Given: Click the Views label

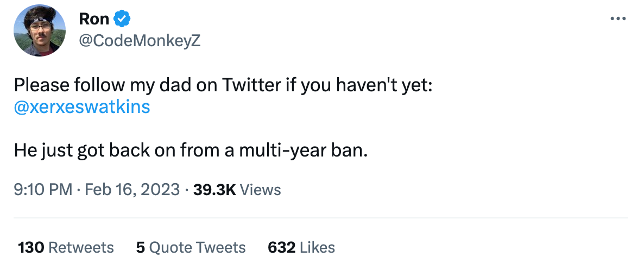Looking at the screenshot, I should click(260, 189).
